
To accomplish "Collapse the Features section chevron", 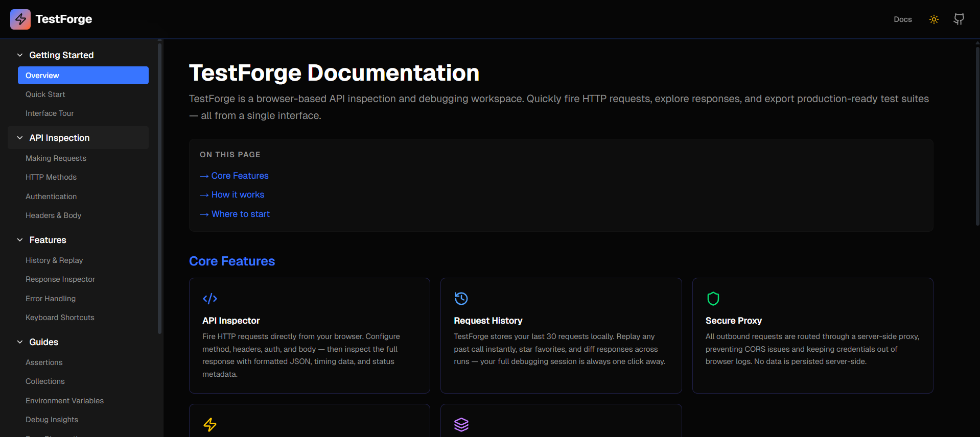I will click(20, 240).
